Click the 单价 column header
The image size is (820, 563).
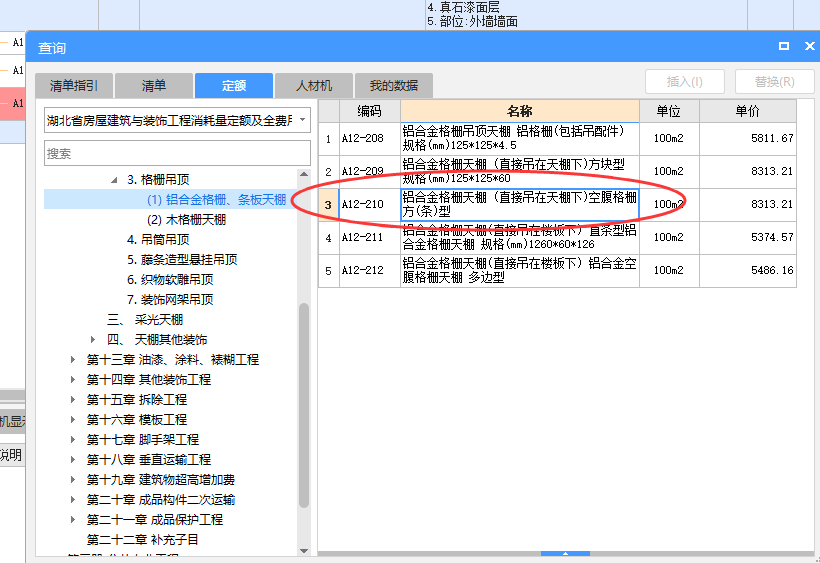click(x=748, y=111)
